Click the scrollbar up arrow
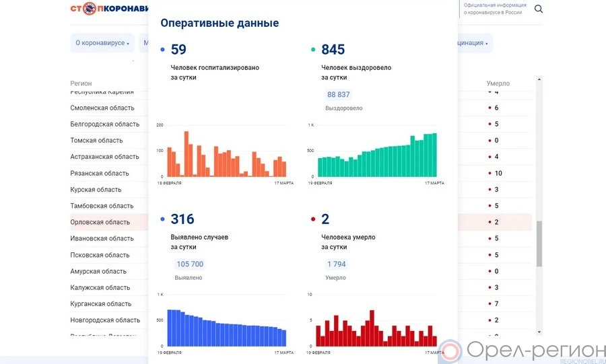Viewport: 606px width, 364px height. (539, 79)
